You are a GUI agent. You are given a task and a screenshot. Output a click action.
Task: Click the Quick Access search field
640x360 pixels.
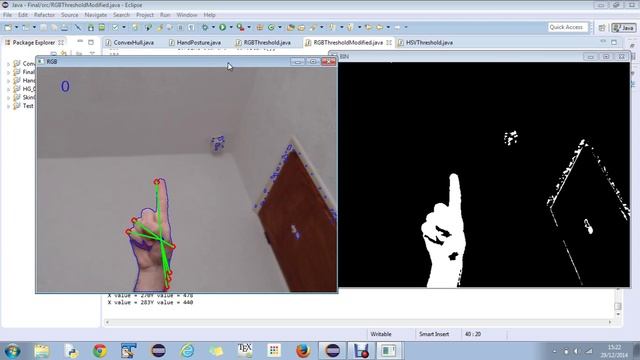coord(567,27)
